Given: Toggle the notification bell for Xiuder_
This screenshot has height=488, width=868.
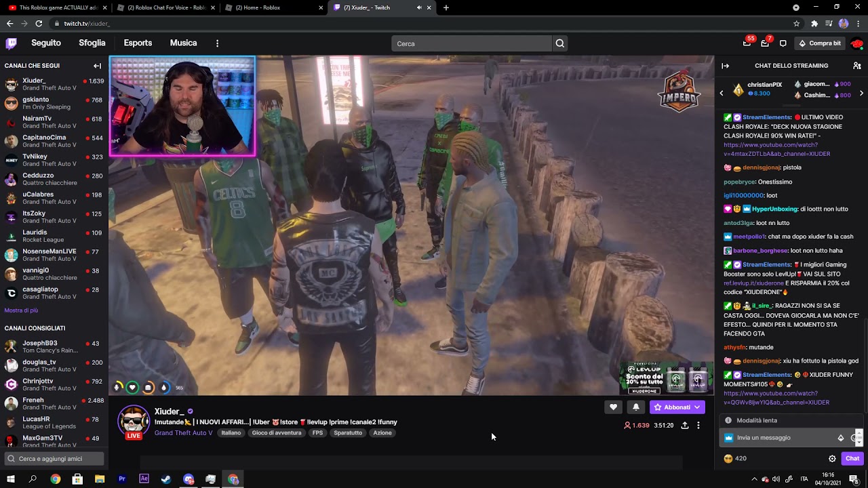Looking at the screenshot, I should (635, 407).
